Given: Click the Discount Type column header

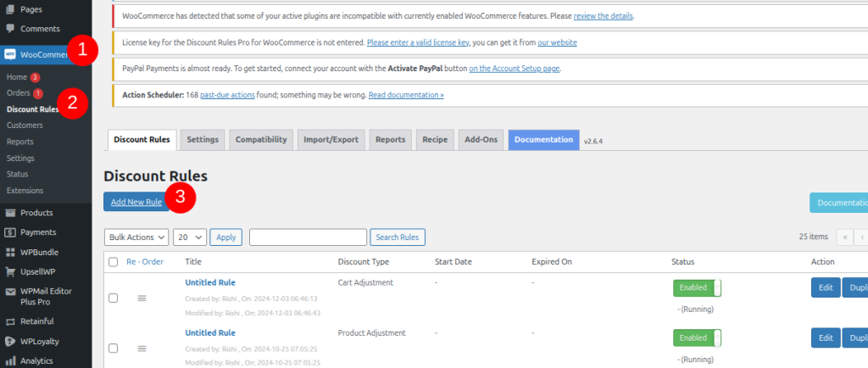Looking at the screenshot, I should pos(364,262).
